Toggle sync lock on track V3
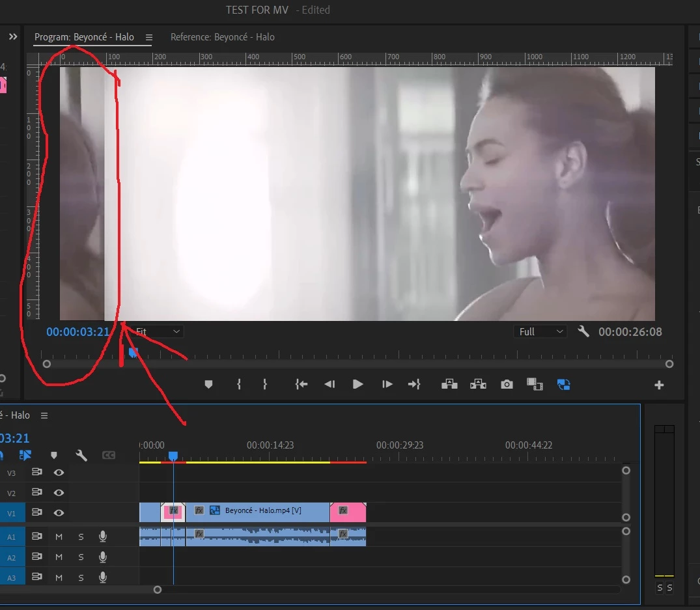Screen dimensions: 700x610 [36, 472]
